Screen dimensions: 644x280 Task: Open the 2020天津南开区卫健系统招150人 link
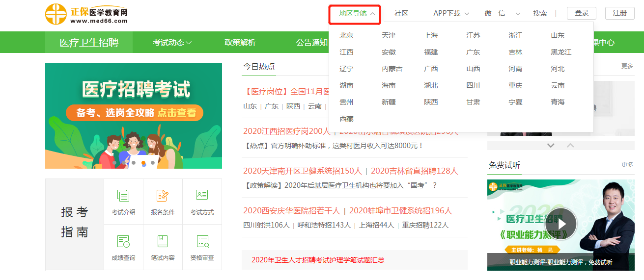[302, 171]
